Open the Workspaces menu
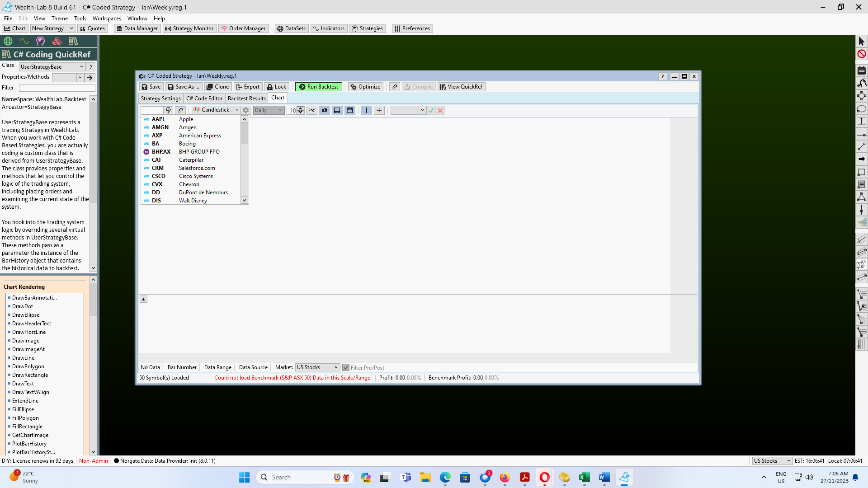868x488 pixels. point(107,19)
